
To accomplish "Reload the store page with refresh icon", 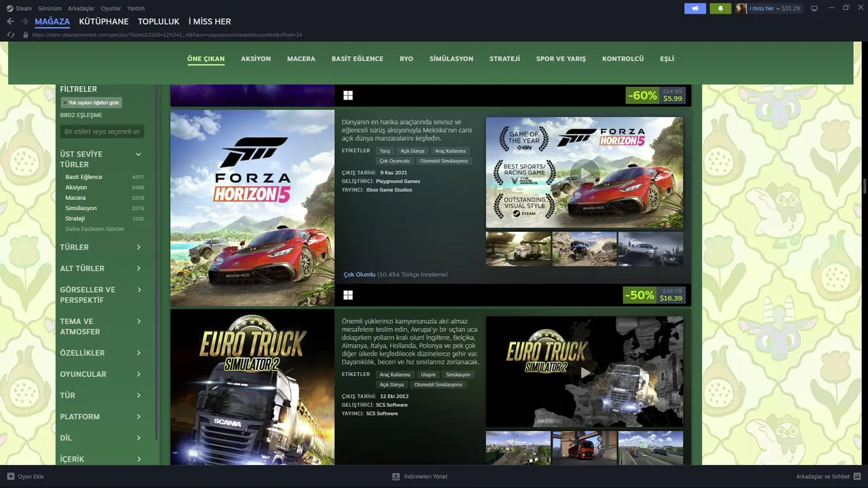I will (11, 35).
